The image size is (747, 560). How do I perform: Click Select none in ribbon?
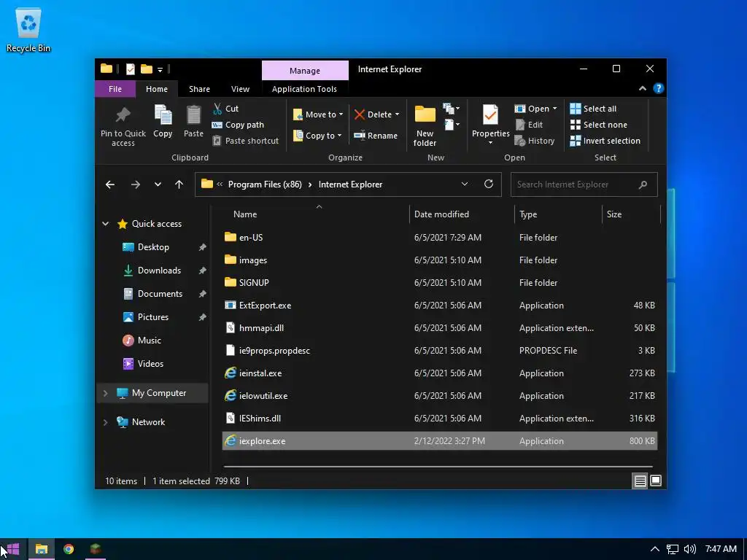click(598, 125)
